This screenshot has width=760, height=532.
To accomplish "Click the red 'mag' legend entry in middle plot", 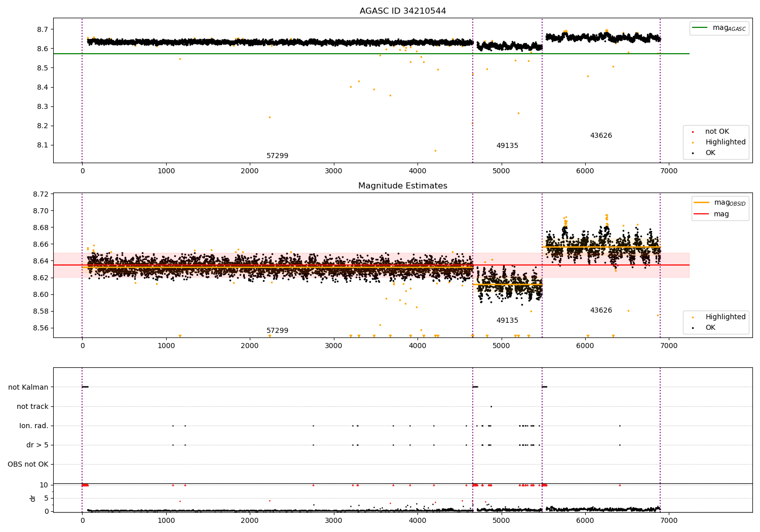I will point(711,214).
